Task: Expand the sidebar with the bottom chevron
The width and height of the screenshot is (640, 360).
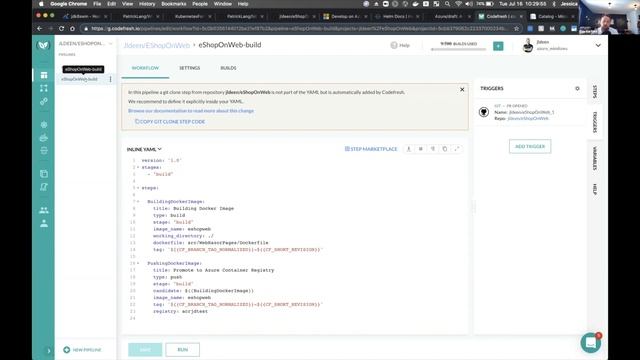Action: point(49,351)
